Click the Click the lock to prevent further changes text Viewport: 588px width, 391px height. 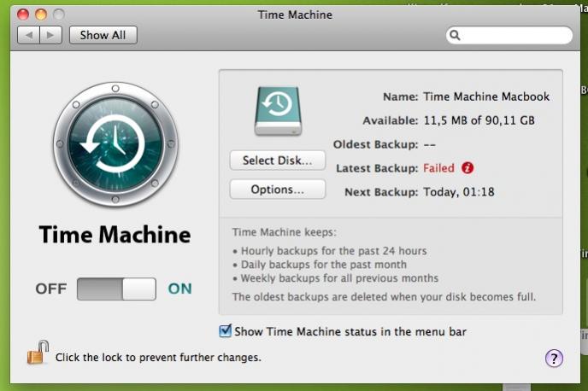(158, 358)
